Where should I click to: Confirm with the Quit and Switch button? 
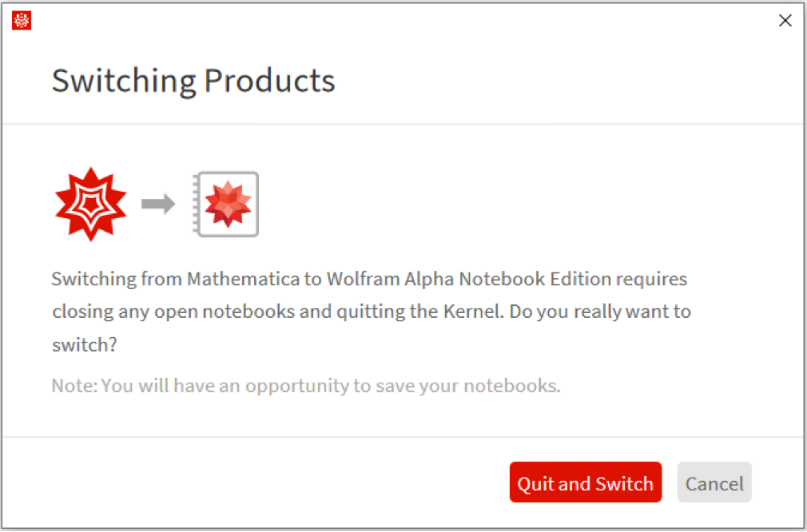click(585, 482)
